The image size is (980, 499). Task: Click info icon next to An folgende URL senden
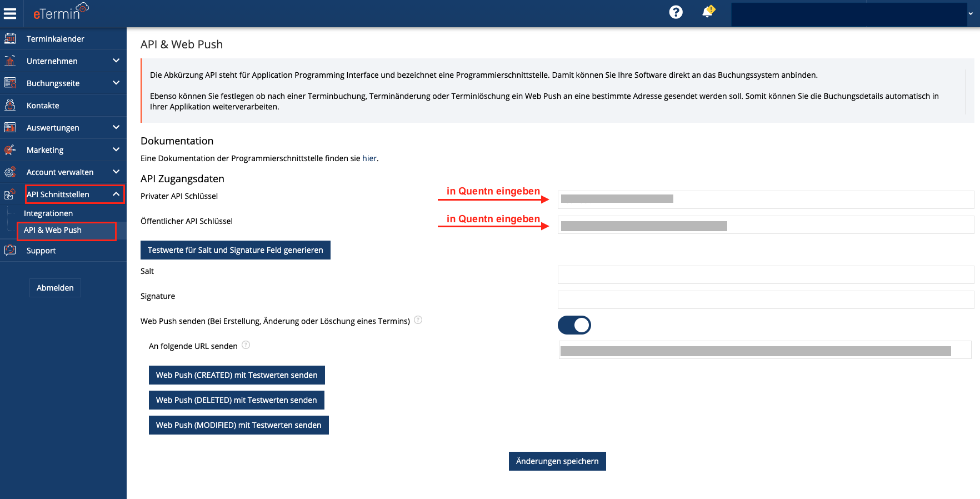pyautogui.click(x=246, y=345)
